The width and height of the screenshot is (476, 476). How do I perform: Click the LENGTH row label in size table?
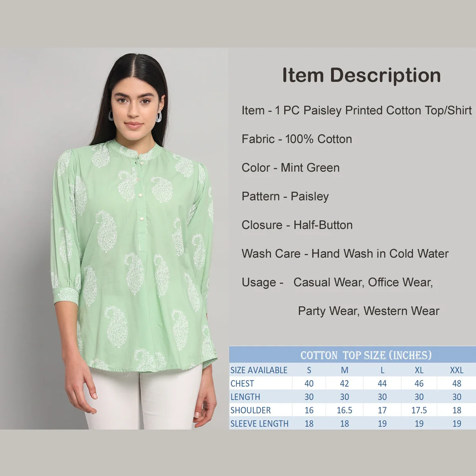[245, 397]
